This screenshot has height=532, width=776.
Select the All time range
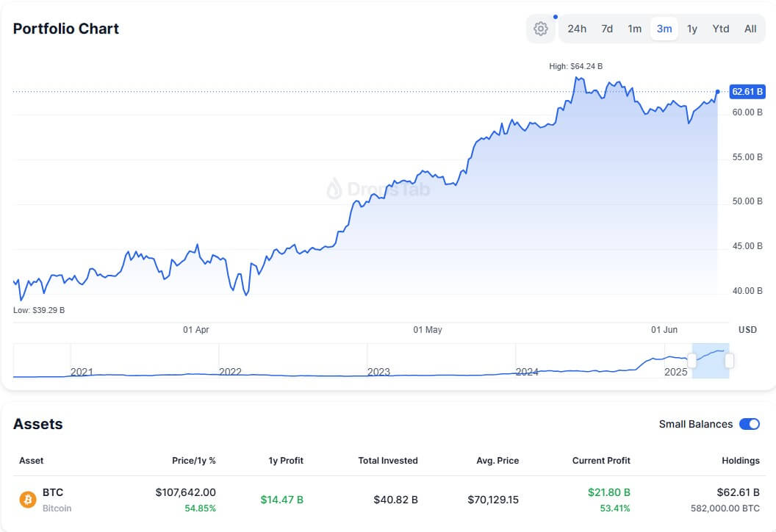pyautogui.click(x=750, y=29)
